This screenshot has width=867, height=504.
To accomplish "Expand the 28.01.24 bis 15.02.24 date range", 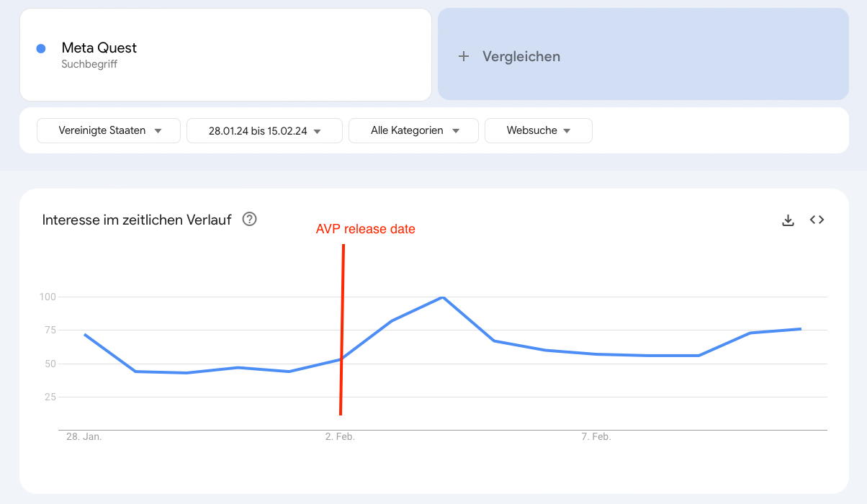I will 264,131.
